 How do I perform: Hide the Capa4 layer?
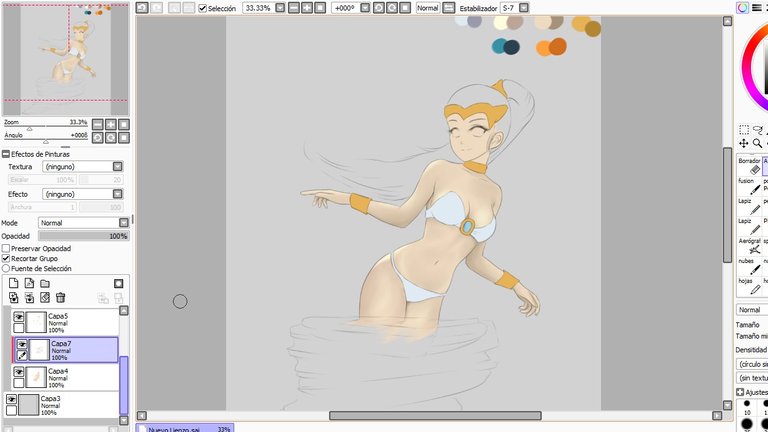pyautogui.click(x=19, y=372)
